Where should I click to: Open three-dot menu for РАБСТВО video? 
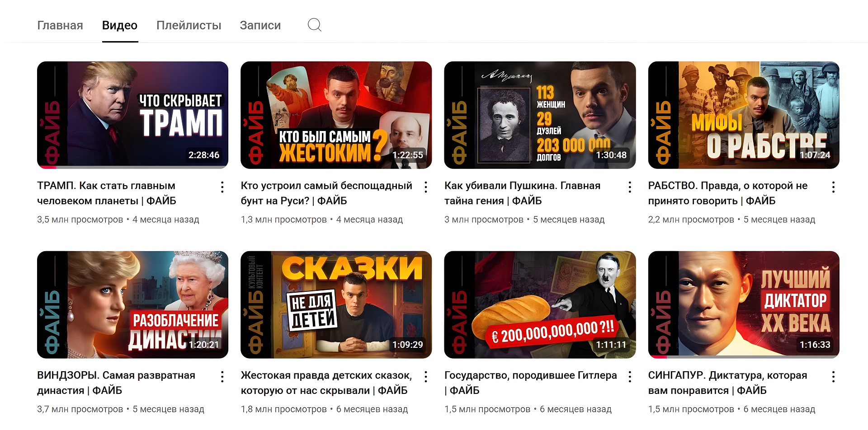833,187
